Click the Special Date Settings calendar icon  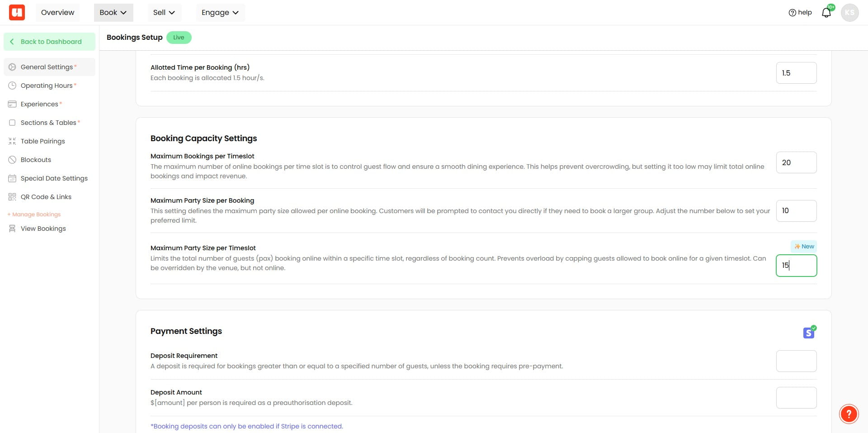pyautogui.click(x=12, y=178)
